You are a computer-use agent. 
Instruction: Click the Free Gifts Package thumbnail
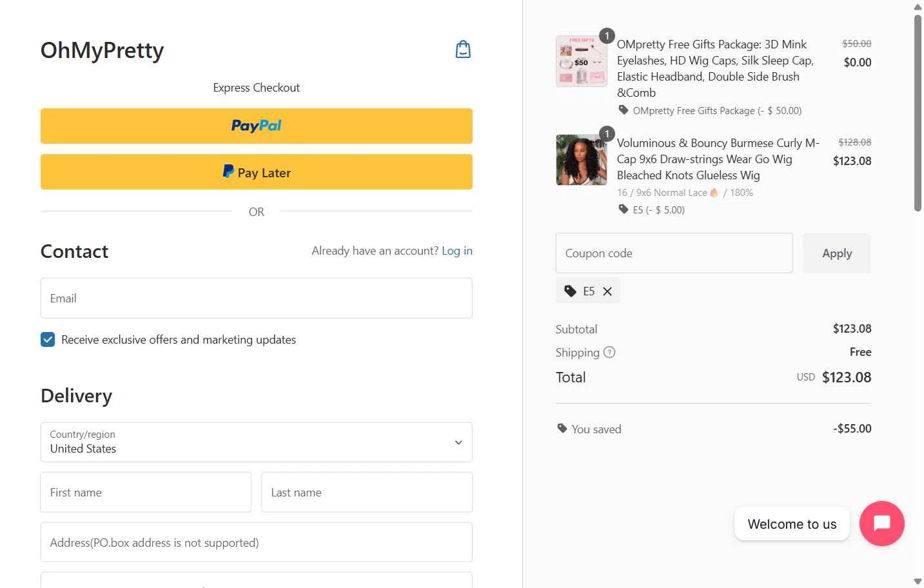(x=582, y=61)
